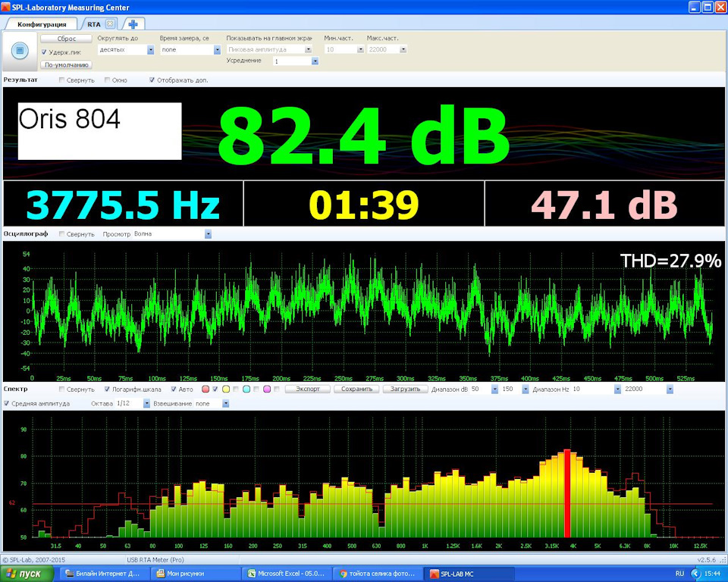Open the пуск Start menu

point(27,574)
